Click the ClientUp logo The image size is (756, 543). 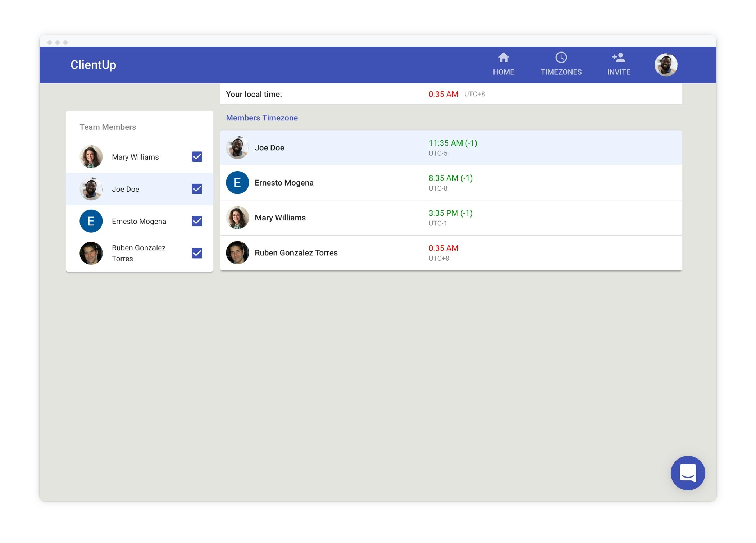point(94,65)
